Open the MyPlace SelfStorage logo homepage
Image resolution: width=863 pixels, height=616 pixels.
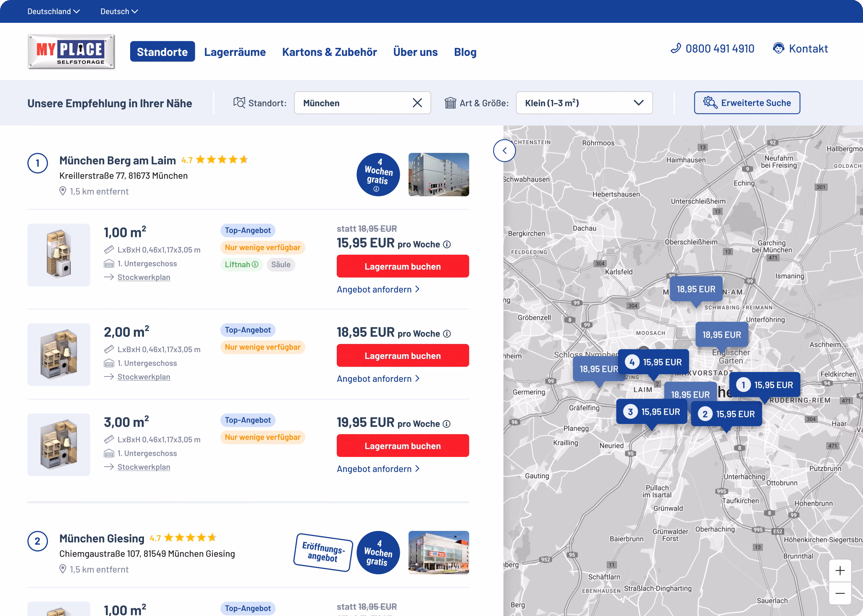pos(71,52)
